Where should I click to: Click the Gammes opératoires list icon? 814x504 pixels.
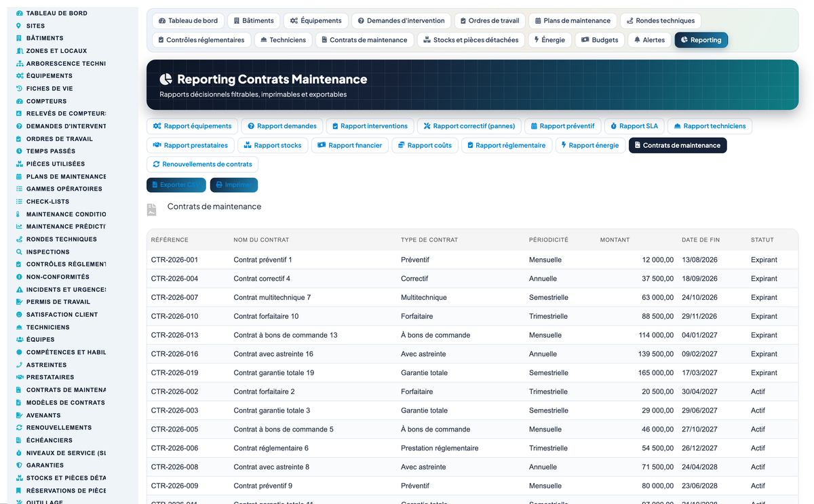pyautogui.click(x=19, y=189)
